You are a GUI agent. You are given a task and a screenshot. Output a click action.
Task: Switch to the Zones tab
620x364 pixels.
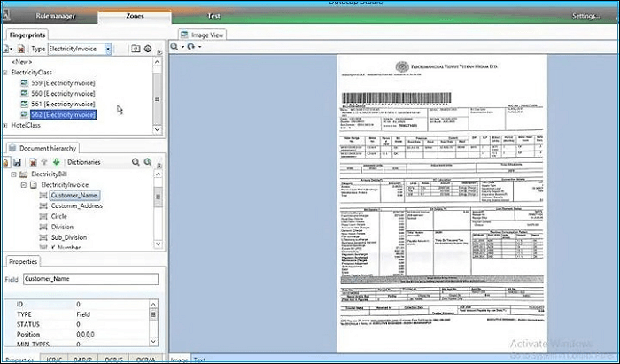coord(135,16)
